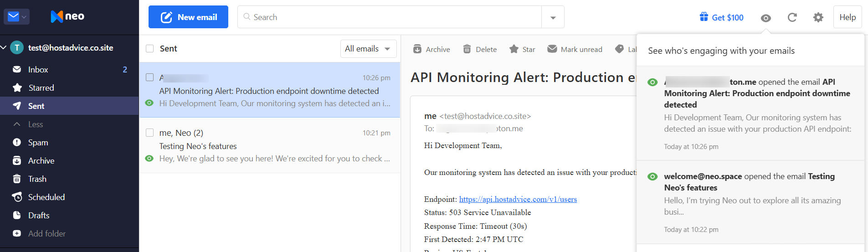This screenshot has height=252, width=868.
Task: Check the Testing Neo's features email checkbox
Action: [149, 133]
